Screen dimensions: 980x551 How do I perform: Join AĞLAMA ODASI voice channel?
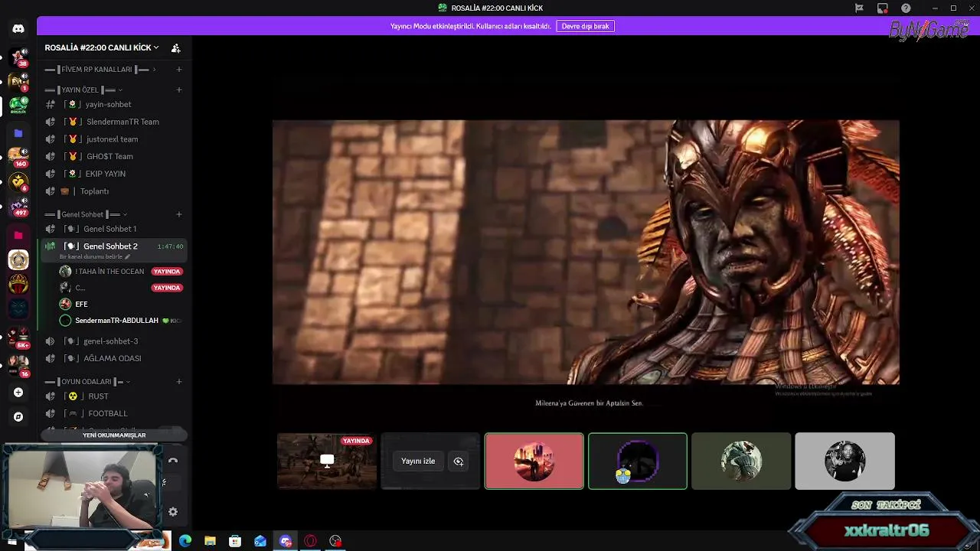(x=113, y=358)
